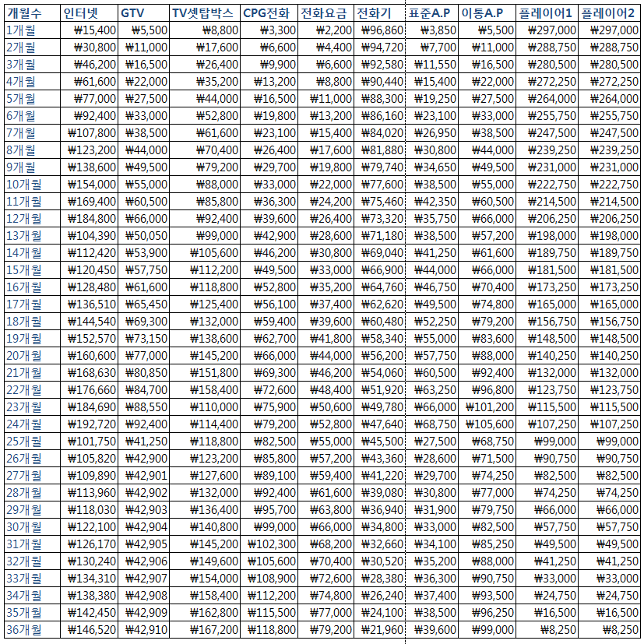Click 플레이어1 cell ₩49,500 in 31개월 row
The height and width of the screenshot is (644, 644).
(547, 544)
